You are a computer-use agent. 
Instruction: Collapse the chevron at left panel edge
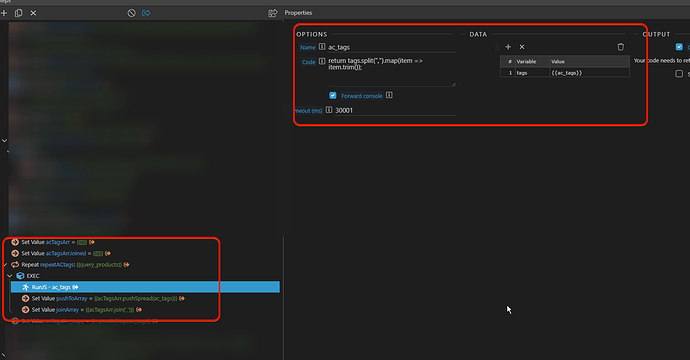tap(4, 141)
